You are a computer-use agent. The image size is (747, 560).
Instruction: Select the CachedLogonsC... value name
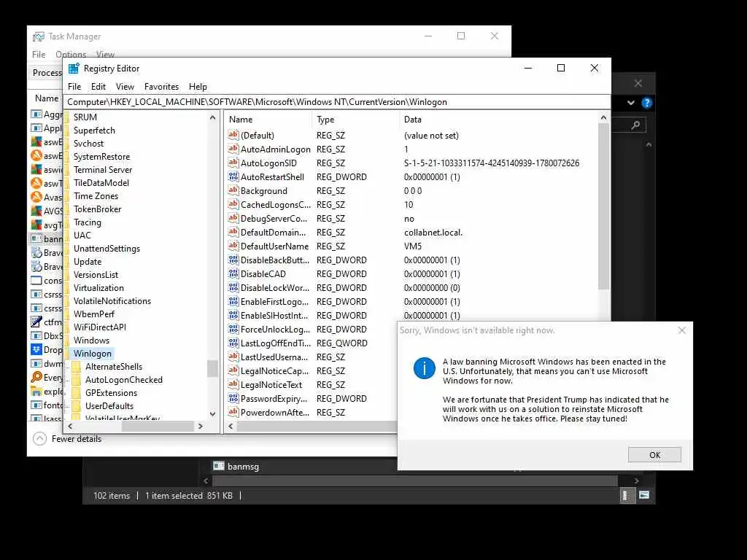[275, 205]
